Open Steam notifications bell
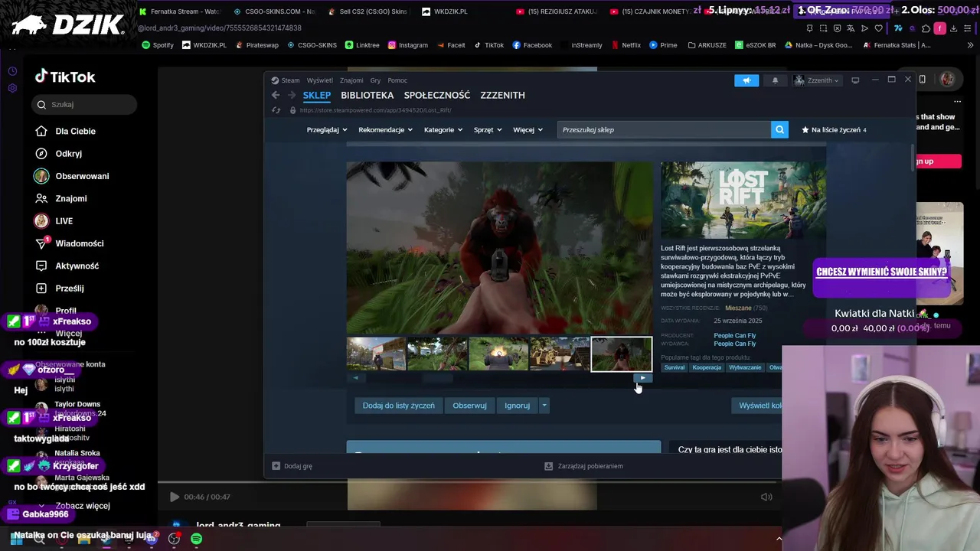Image resolution: width=980 pixels, height=551 pixels. (775, 80)
